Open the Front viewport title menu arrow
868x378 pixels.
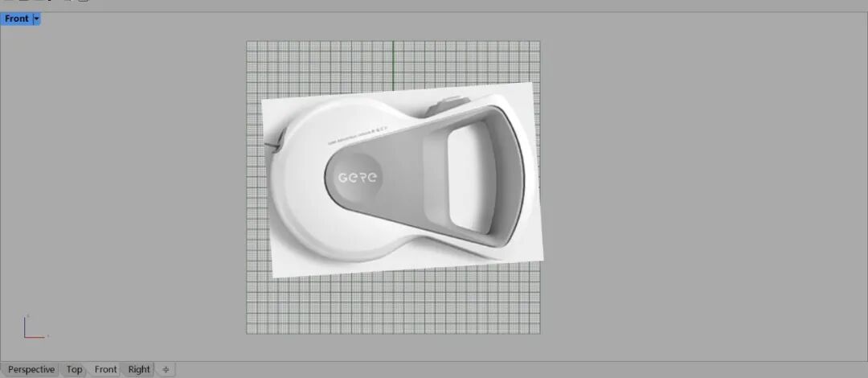(37, 18)
